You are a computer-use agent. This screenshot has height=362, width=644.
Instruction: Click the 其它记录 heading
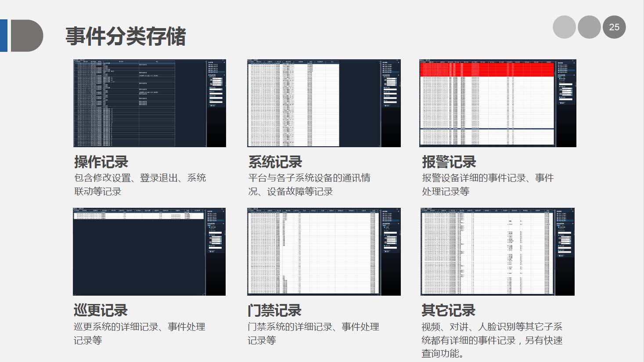coord(448,311)
